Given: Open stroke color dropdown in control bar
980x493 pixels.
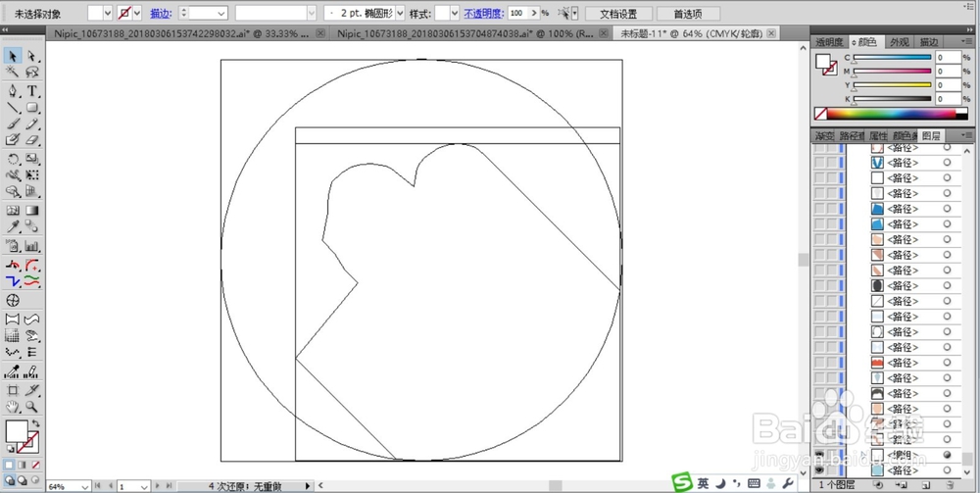Looking at the screenshot, I should [137, 13].
